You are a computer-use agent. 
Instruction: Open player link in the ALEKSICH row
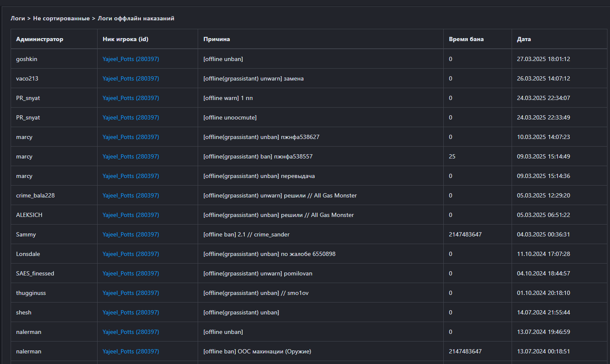(131, 215)
